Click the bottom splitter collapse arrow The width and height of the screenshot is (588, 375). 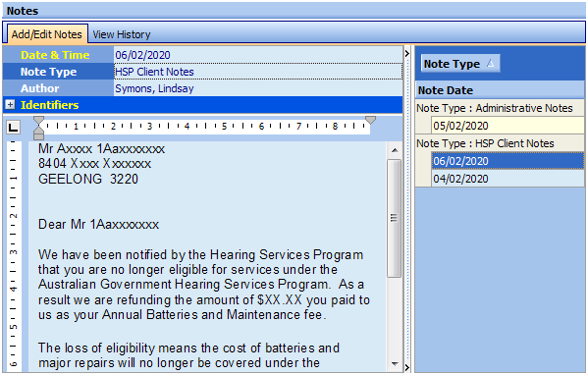[407, 367]
